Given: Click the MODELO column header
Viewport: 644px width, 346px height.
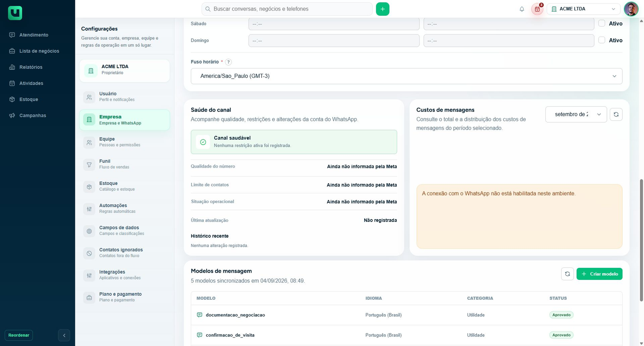Looking at the screenshot, I should pyautogui.click(x=206, y=298).
